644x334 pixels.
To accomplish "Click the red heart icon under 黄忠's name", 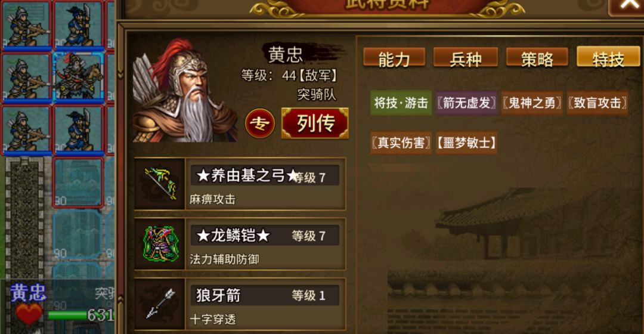I will click(29, 314).
